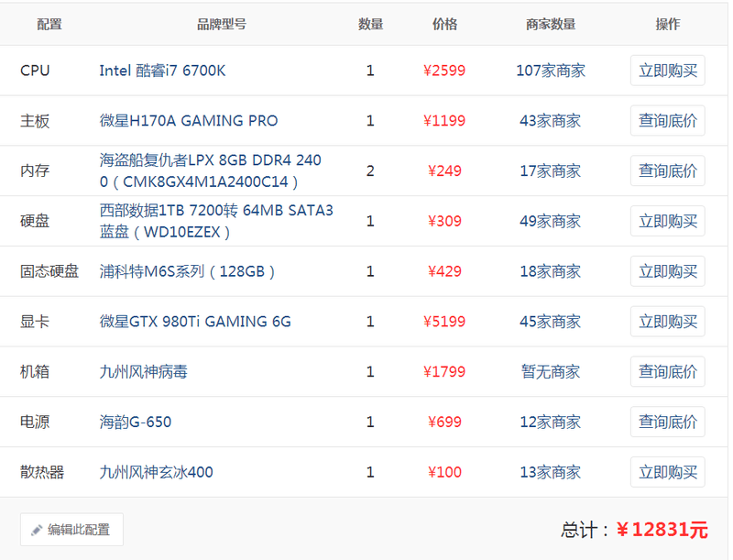This screenshot has width=733, height=560.
Task: Click the ¥5199 graphics card price
Action: pyautogui.click(x=444, y=322)
